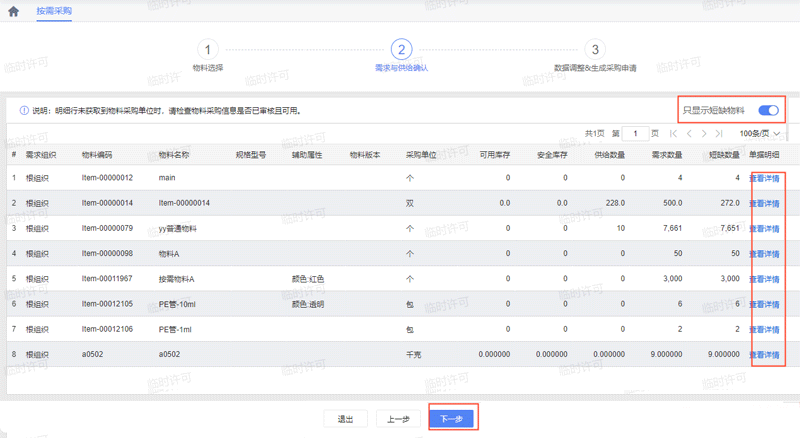800x438 pixels.
Task: Click the 规格型号 column header
Action: (251, 155)
